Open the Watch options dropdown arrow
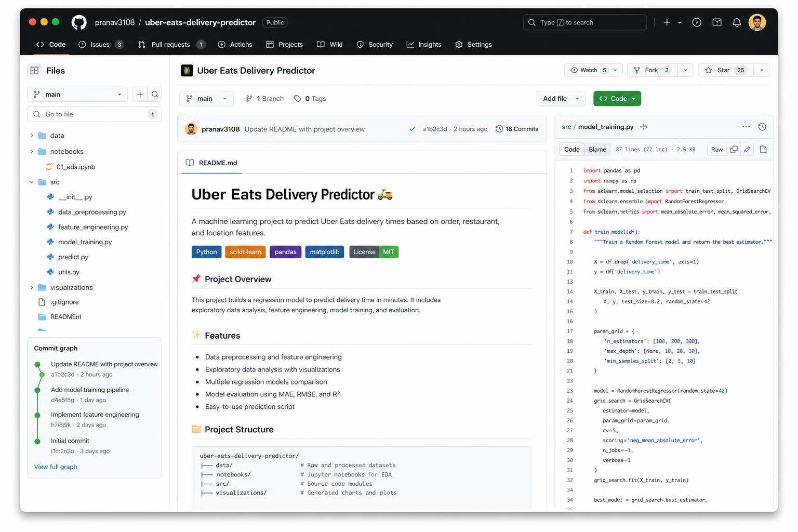The width and height of the screenshot is (798, 532). [615, 70]
